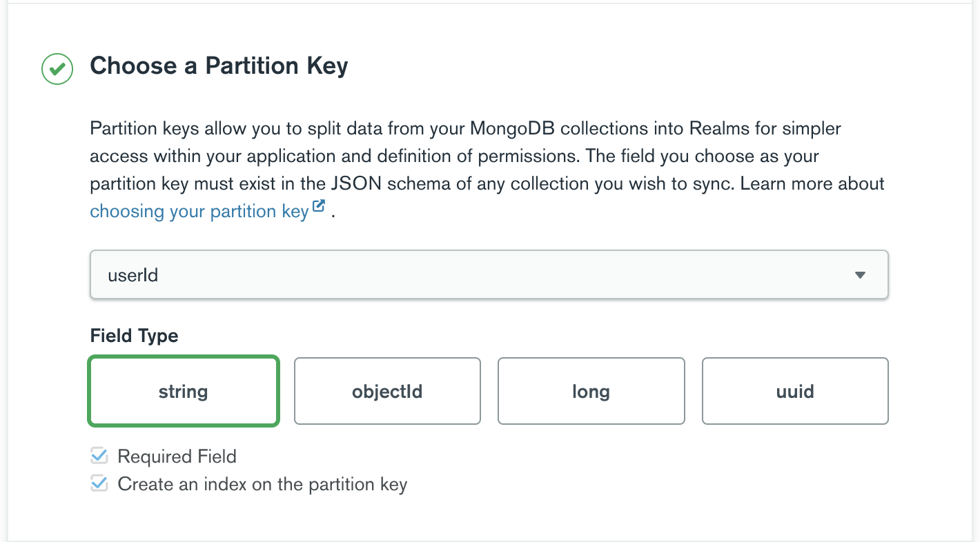Toggle the Required Field label
The width and height of the screenshot is (980, 542).
177,456
